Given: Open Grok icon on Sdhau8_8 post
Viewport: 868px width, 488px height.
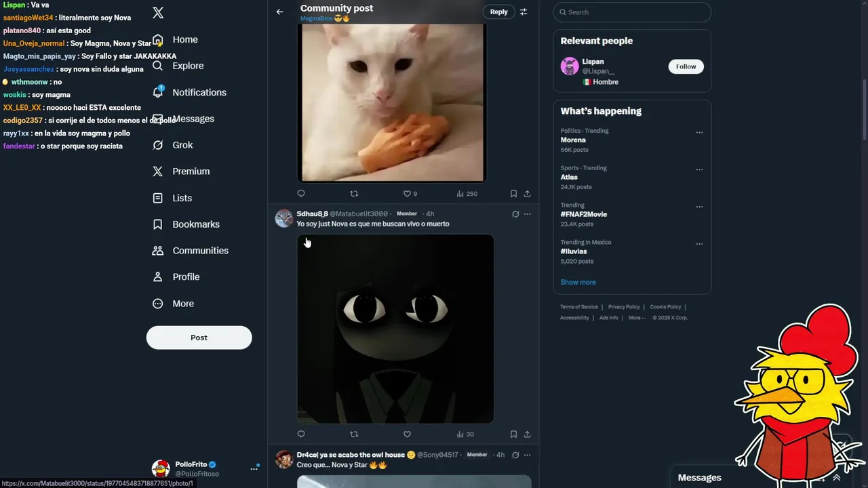Looking at the screenshot, I should pyautogui.click(x=515, y=214).
